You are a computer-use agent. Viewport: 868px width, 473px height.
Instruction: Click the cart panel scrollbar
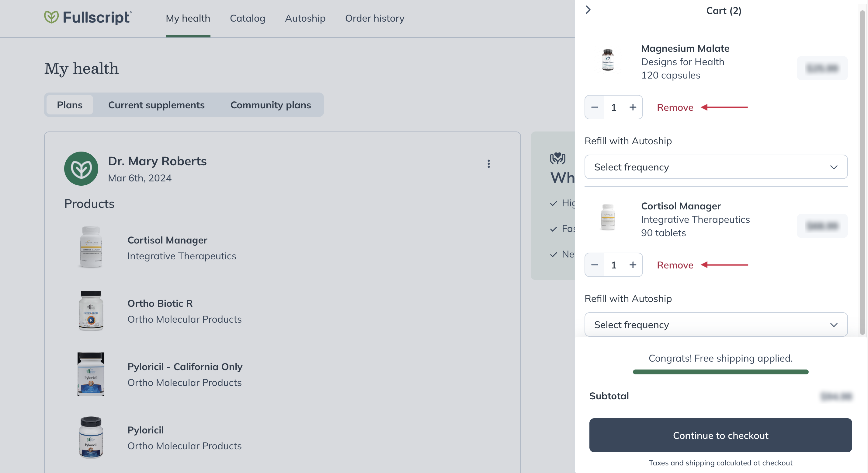tap(862, 172)
